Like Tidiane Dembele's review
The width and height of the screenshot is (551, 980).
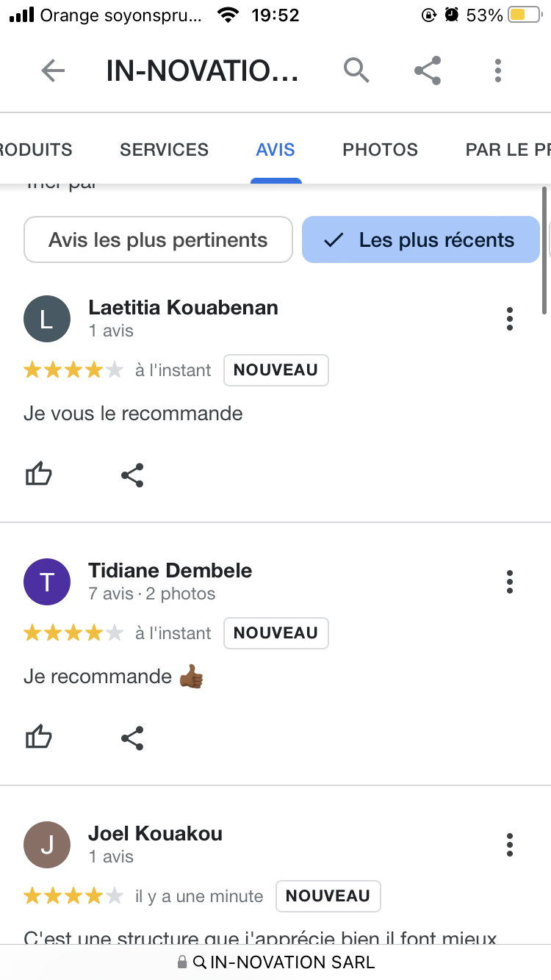[39, 738]
